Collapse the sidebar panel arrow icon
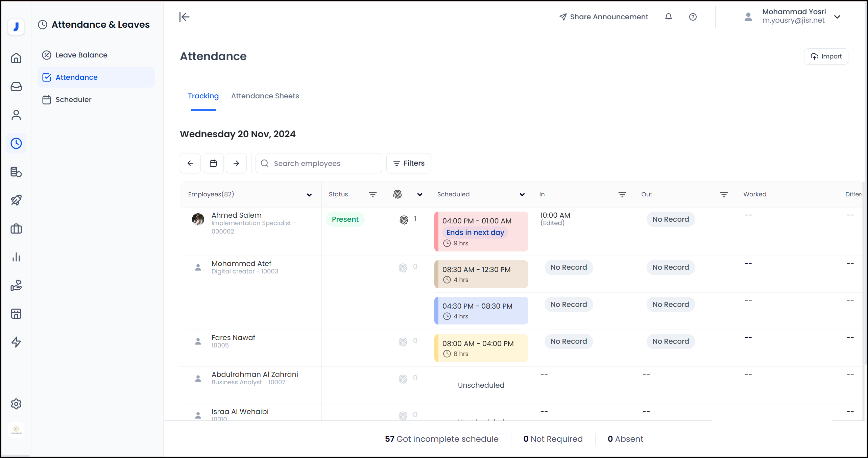 pos(185,17)
